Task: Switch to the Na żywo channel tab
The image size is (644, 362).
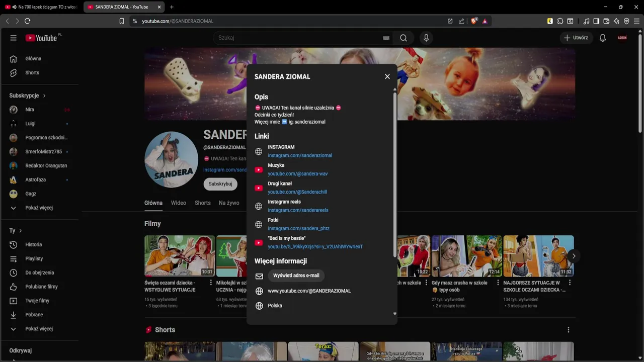Action: tap(229, 203)
